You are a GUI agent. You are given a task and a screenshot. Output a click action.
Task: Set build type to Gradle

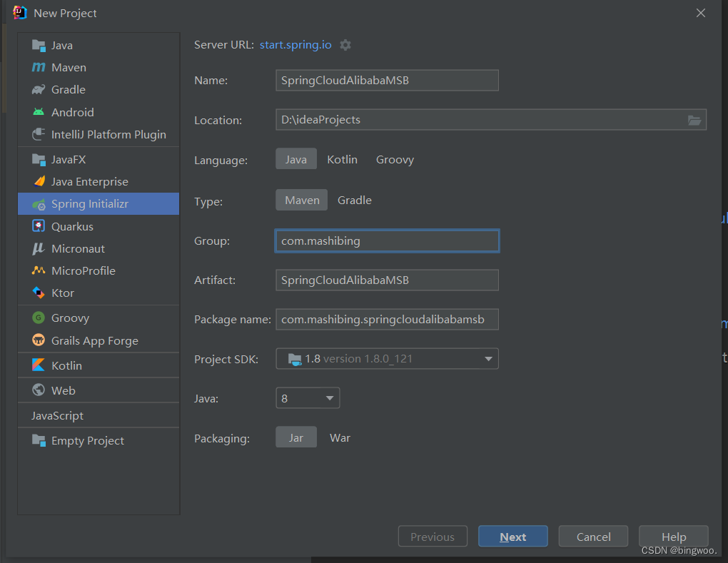point(355,200)
